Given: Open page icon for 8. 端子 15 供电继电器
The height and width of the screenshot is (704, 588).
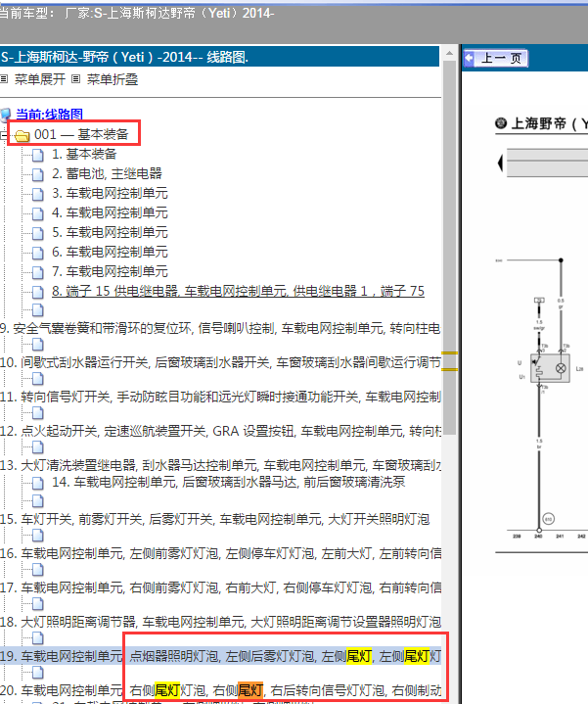Looking at the screenshot, I should (38, 292).
